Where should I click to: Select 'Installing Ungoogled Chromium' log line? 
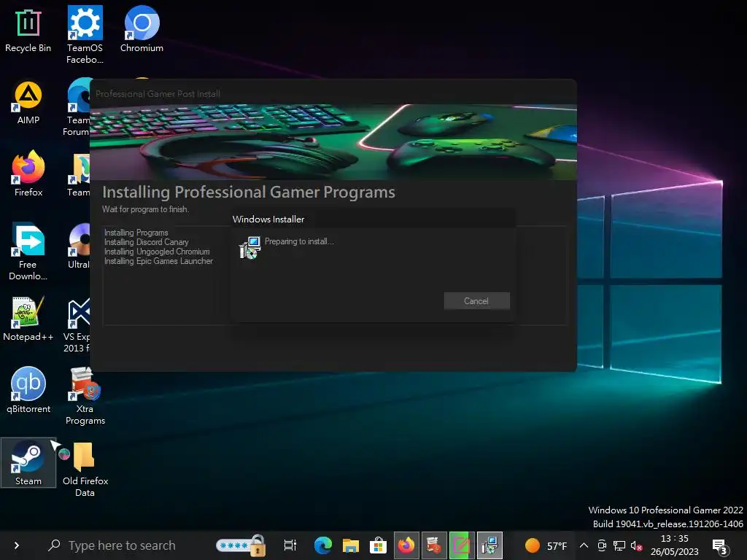click(157, 252)
